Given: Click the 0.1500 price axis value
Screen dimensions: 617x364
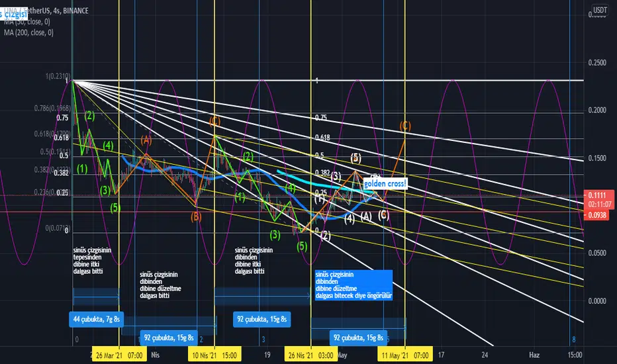Looking at the screenshot, I should pos(597,158).
